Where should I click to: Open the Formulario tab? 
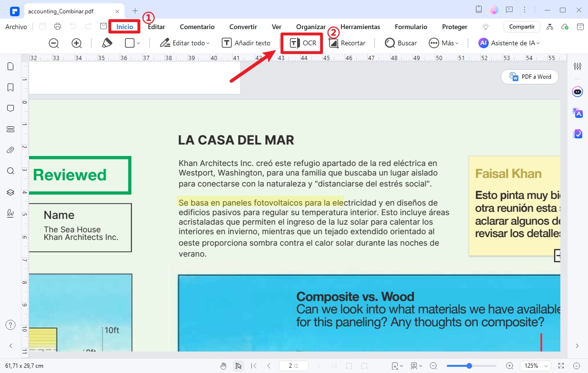411,27
